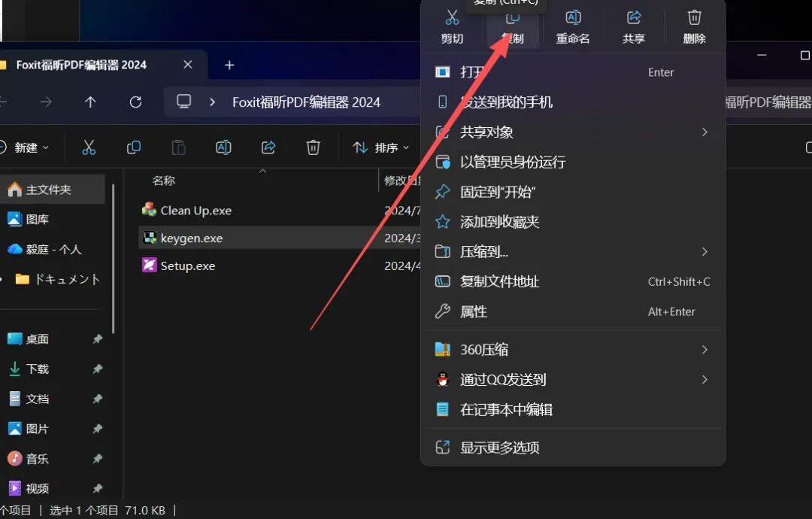Unpin 音乐 via its pin icon
Viewport: 812px width, 519px height.
click(x=97, y=459)
